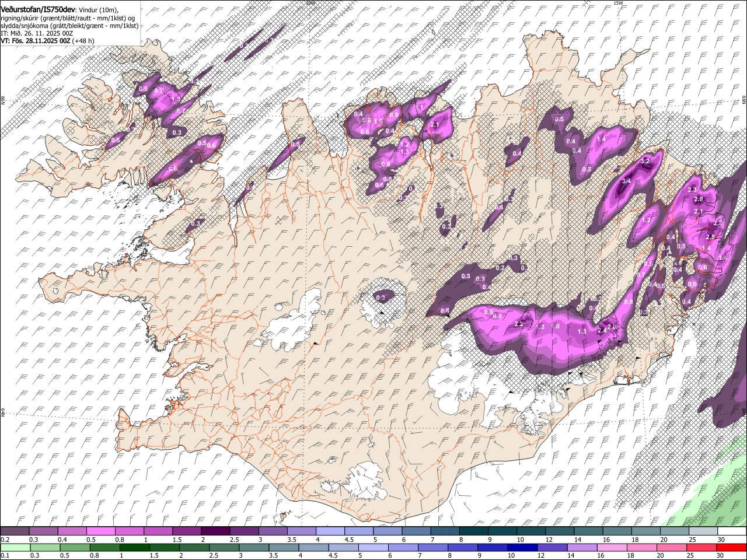Select the purple scale swatch labeled 0.3
The height and width of the screenshot is (560, 747).
tap(43, 531)
